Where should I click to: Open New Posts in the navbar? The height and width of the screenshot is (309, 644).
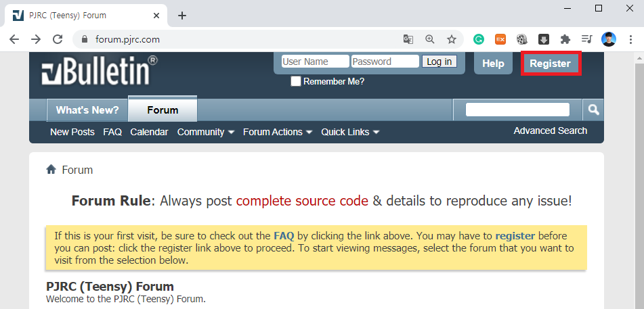(x=72, y=132)
